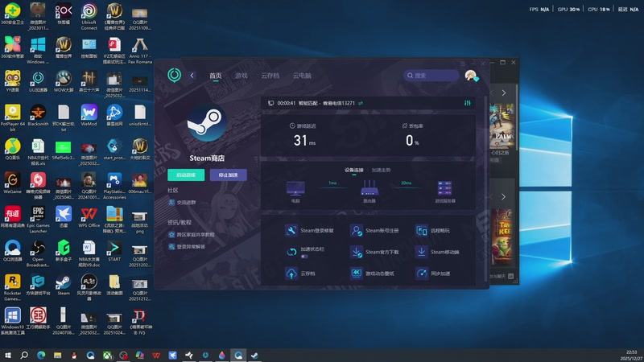Open the 4K 游戏动态壁纸 wallpaper tool
This screenshot has width=644, height=362.
(x=372, y=274)
